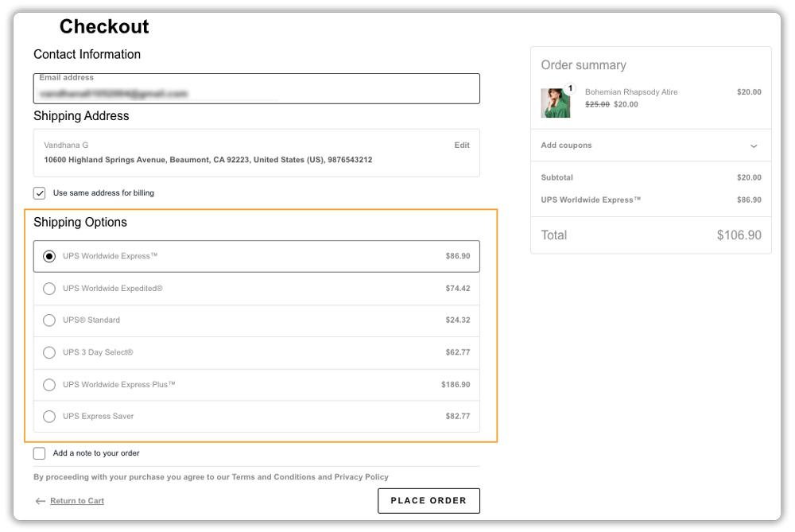Edit the shipping address
The height and width of the screenshot is (532, 795).
pos(462,146)
